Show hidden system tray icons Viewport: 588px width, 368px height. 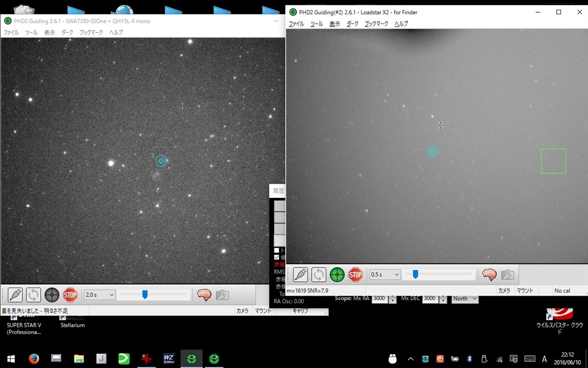point(411,359)
